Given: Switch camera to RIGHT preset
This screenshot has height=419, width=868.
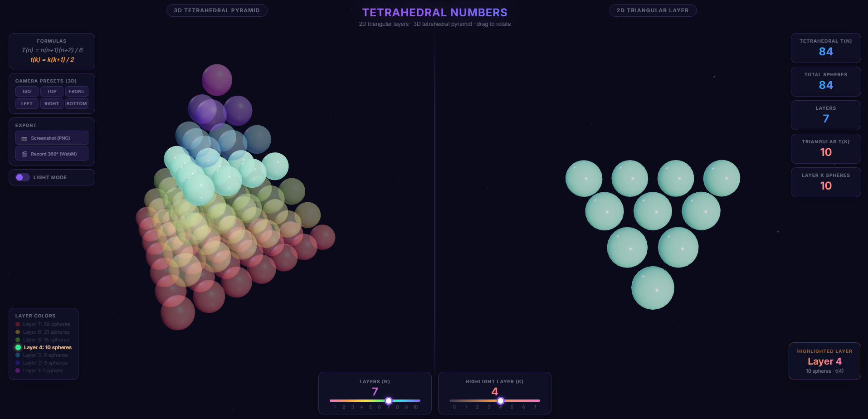Looking at the screenshot, I should (x=52, y=104).
